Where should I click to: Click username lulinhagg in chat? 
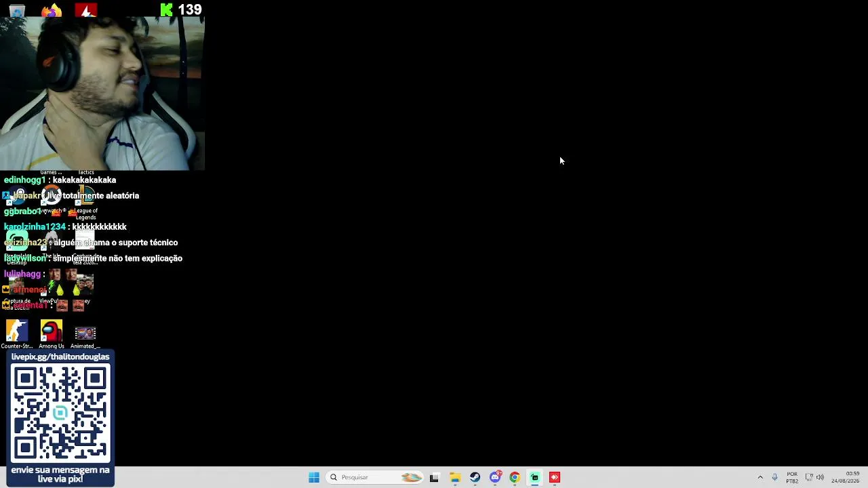[22, 274]
